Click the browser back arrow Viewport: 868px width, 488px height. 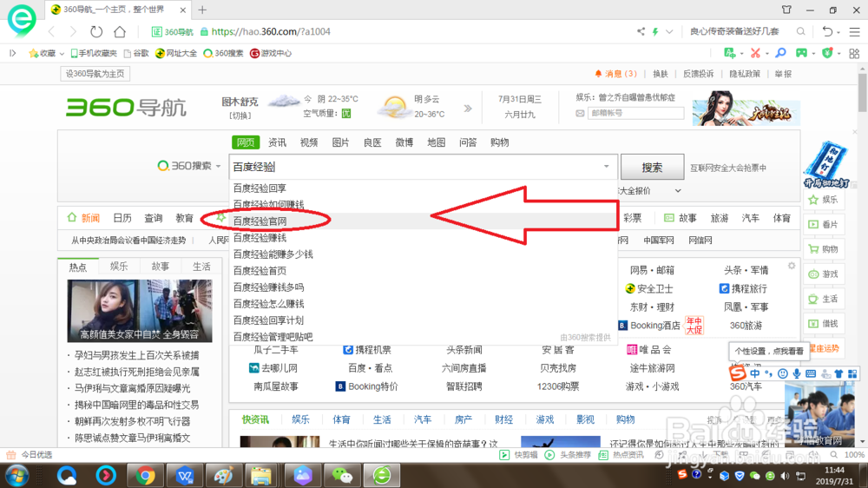tap(51, 31)
